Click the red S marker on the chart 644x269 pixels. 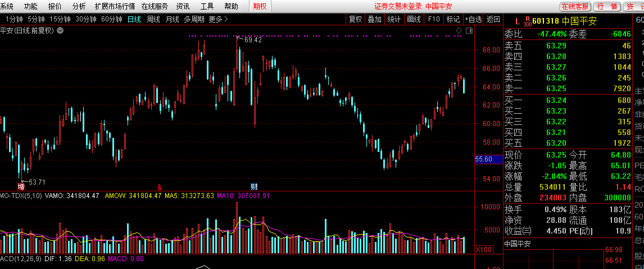tap(160, 186)
